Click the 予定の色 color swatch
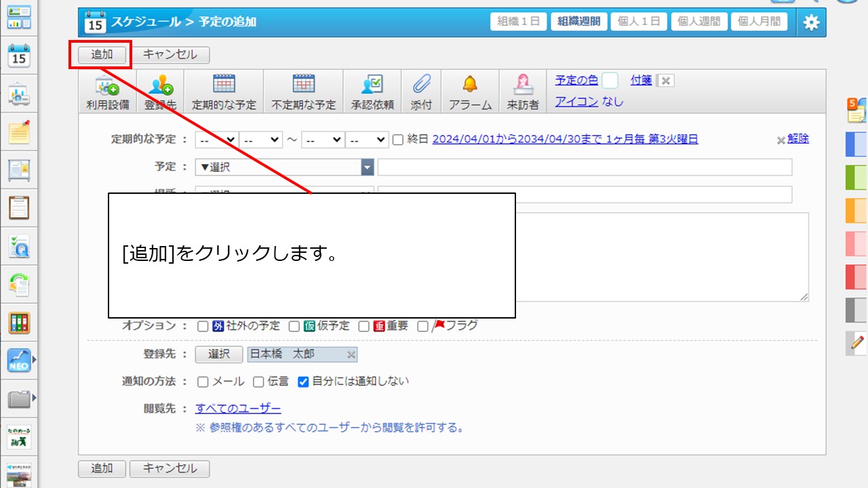This screenshot has width=868, height=488. point(610,81)
